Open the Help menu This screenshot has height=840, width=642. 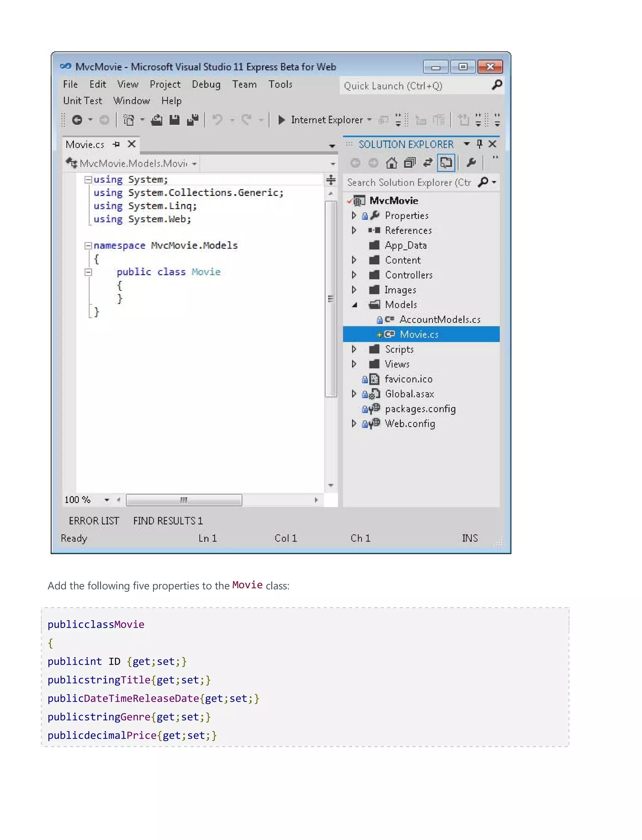tap(171, 101)
